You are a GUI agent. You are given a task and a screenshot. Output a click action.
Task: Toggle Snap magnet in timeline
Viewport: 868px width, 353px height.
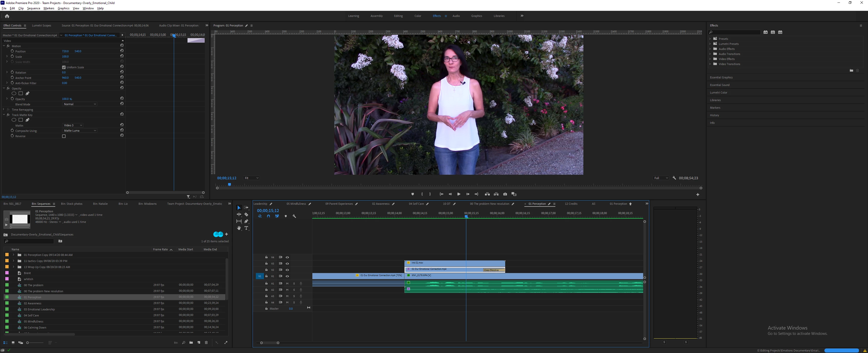pos(268,216)
